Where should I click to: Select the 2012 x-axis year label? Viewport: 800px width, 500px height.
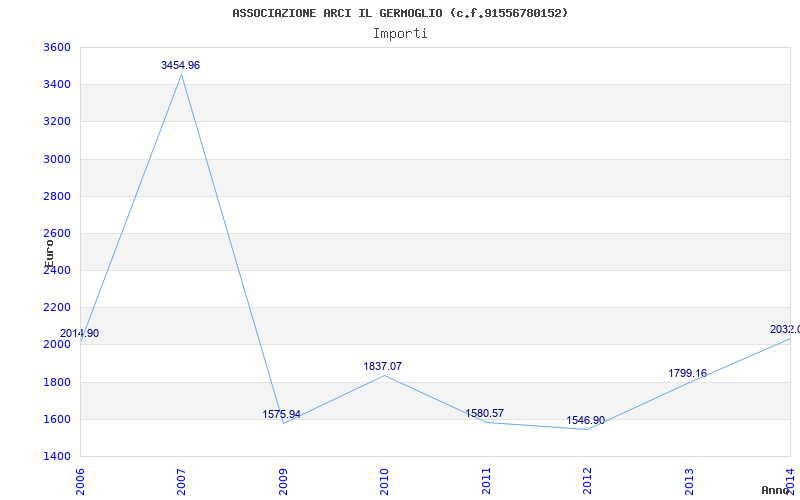tap(587, 482)
